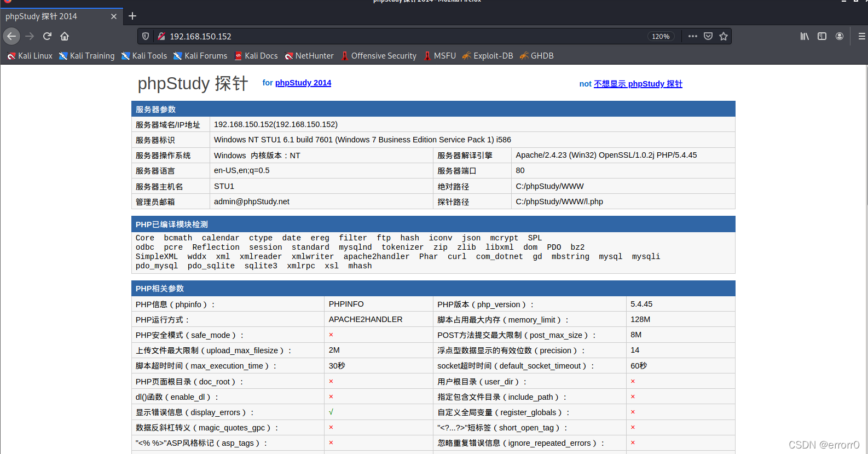Open the Kali Linux bookmark

tap(30, 56)
